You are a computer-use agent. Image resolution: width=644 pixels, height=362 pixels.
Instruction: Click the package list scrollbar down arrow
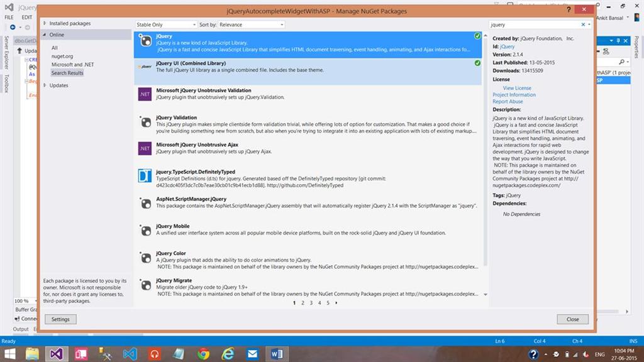[485, 294]
